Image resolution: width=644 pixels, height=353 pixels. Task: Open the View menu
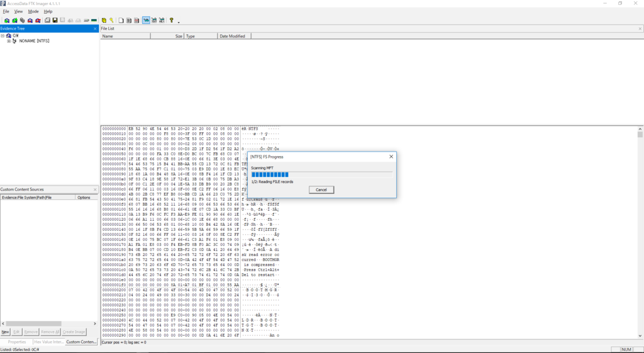coord(18,11)
